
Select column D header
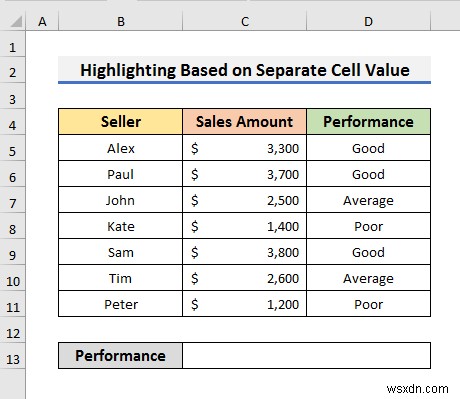coord(368,22)
